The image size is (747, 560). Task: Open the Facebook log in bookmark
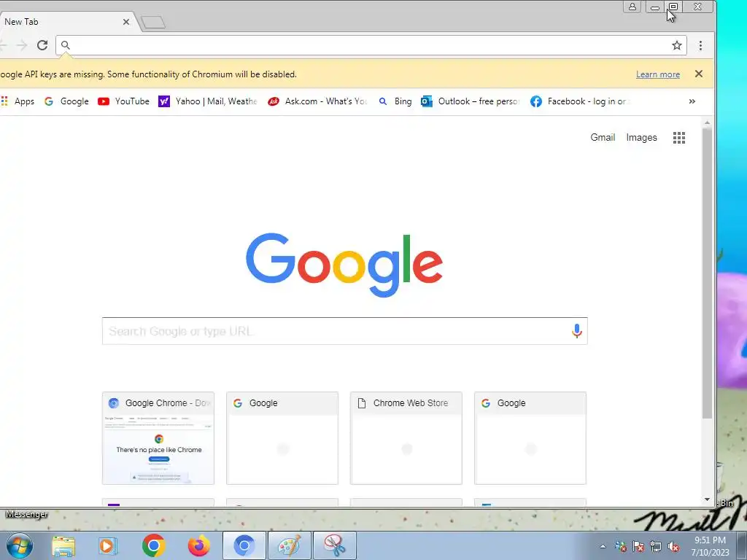coord(580,101)
